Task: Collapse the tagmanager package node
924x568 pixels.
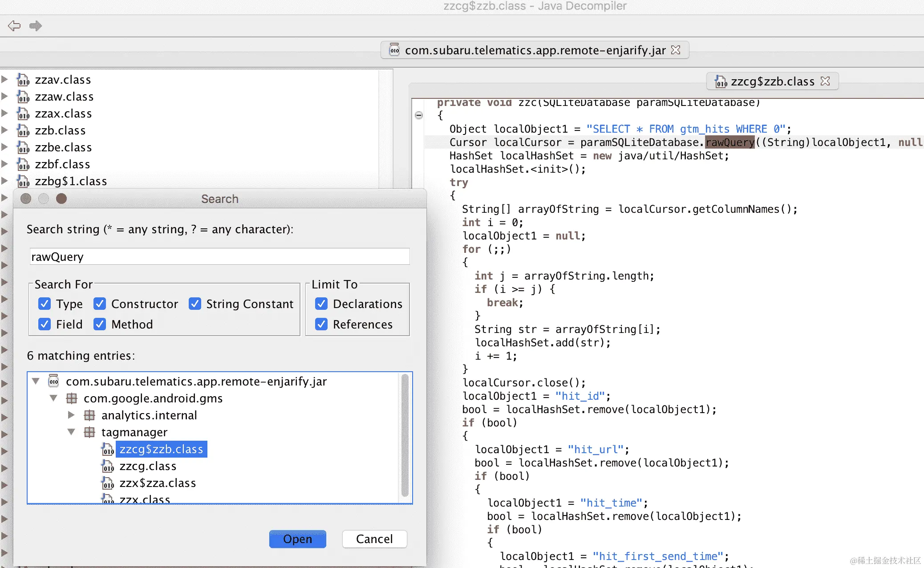Action: click(x=71, y=432)
